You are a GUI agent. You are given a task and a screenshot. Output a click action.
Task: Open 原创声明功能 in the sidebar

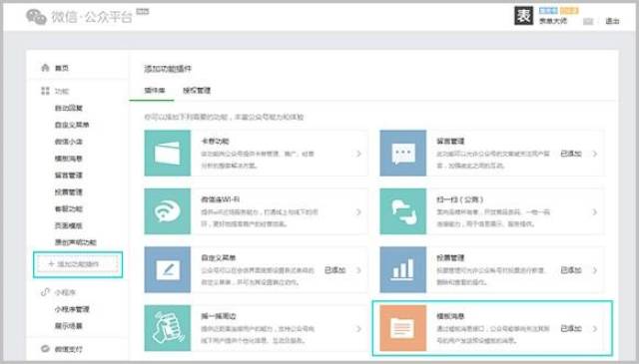[76, 242]
